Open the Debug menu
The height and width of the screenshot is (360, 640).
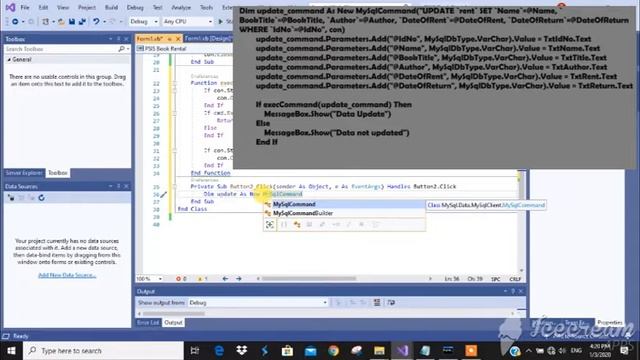pos(135,7)
